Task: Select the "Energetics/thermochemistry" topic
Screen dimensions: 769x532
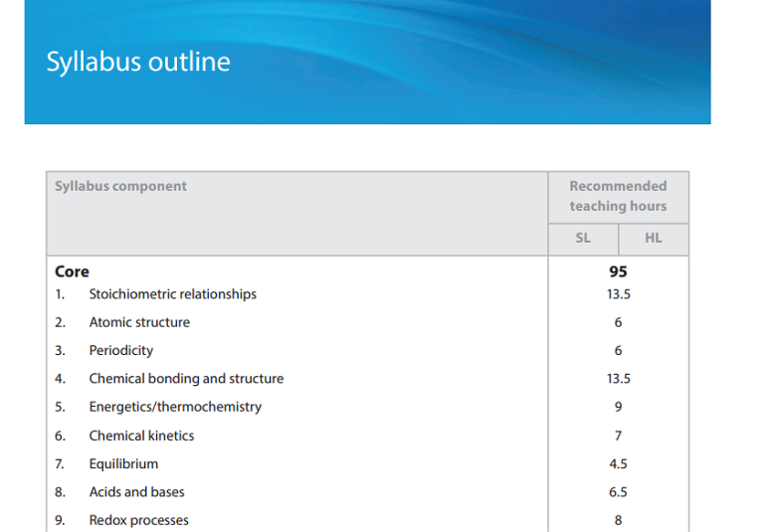Action: pos(175,407)
